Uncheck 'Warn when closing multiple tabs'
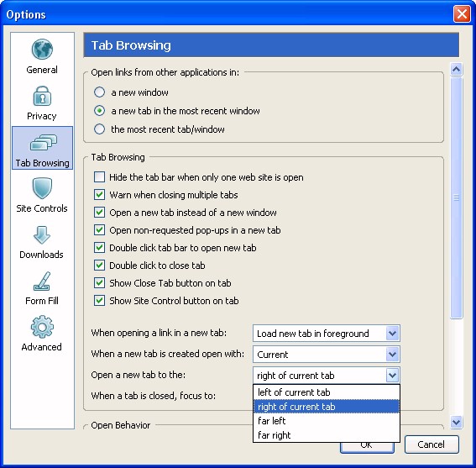This screenshot has width=476, height=468. coord(100,194)
